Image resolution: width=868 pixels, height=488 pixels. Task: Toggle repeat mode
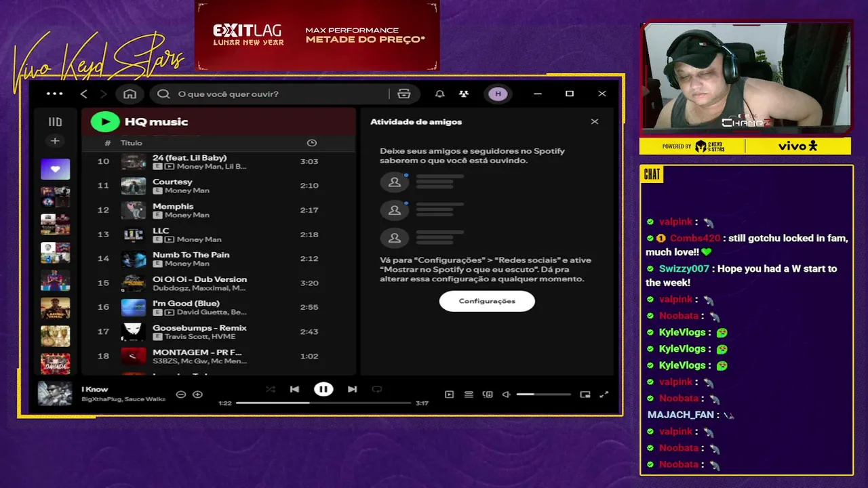pos(377,389)
